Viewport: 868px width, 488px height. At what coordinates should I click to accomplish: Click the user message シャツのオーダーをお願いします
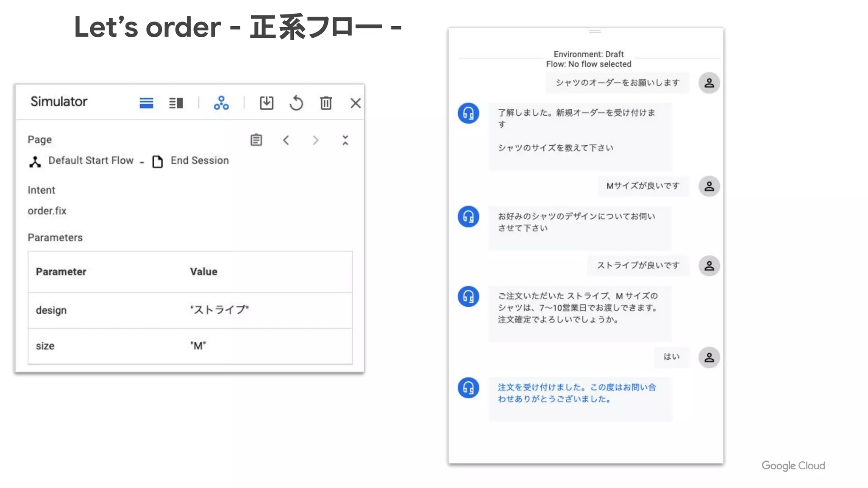tap(617, 83)
